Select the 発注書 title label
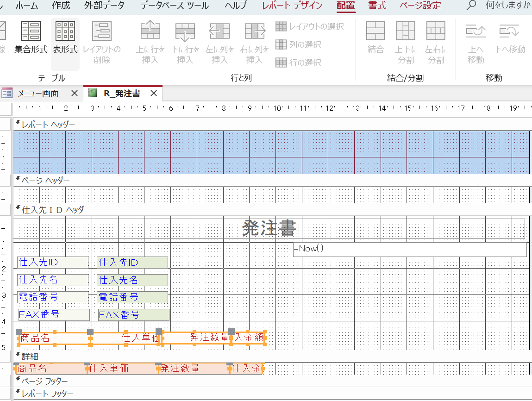The width and height of the screenshot is (532, 401). pyautogui.click(x=269, y=228)
